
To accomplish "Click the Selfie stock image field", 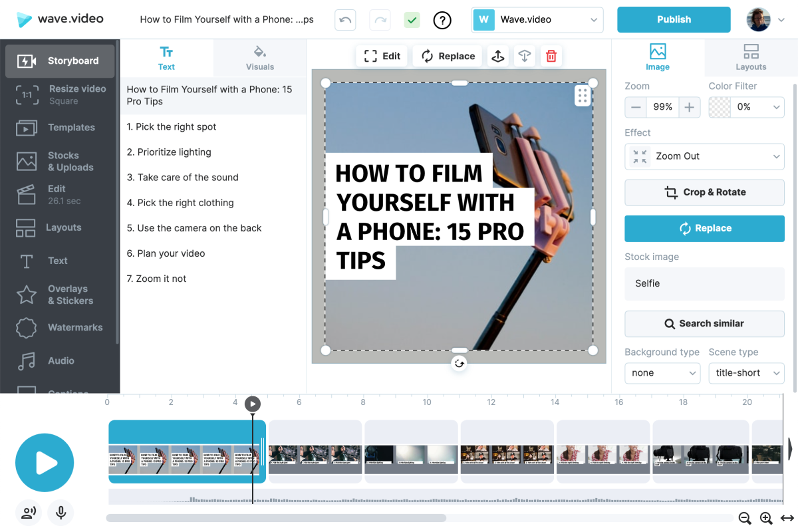I will 704,283.
